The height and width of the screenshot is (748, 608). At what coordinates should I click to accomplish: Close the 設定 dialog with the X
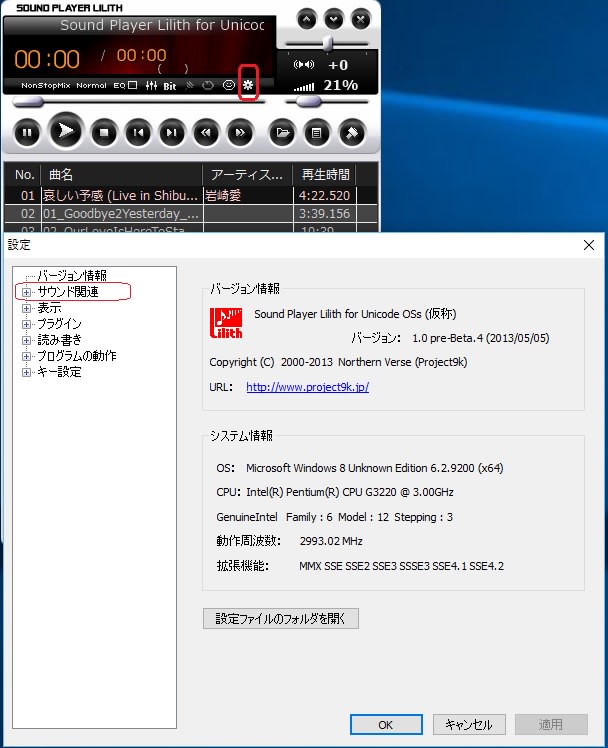click(589, 245)
